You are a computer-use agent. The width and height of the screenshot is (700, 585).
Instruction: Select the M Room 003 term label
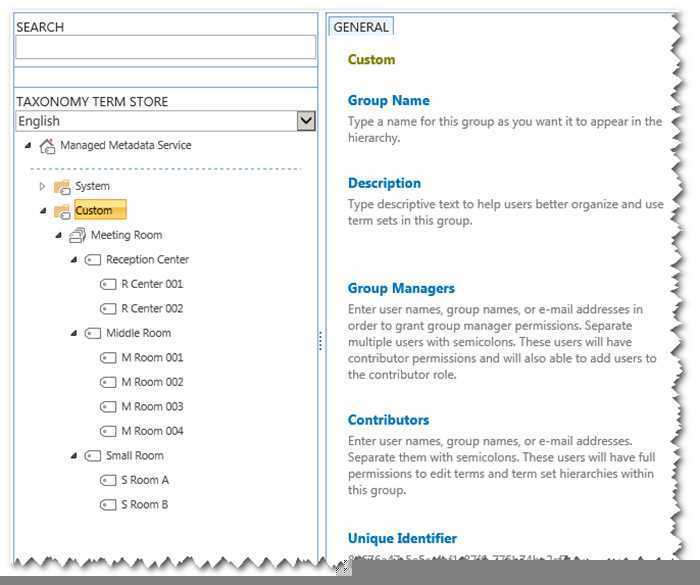tap(152, 407)
